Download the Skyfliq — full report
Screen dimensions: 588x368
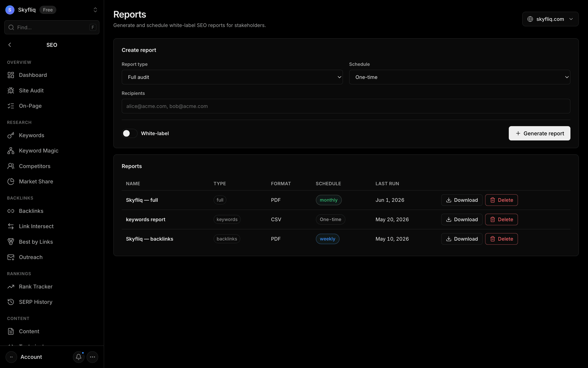click(x=462, y=200)
